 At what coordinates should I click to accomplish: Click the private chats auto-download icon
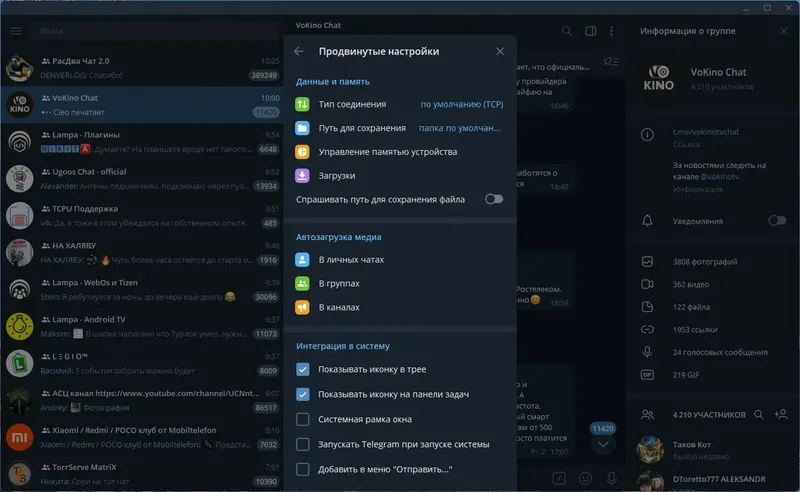tap(302, 260)
